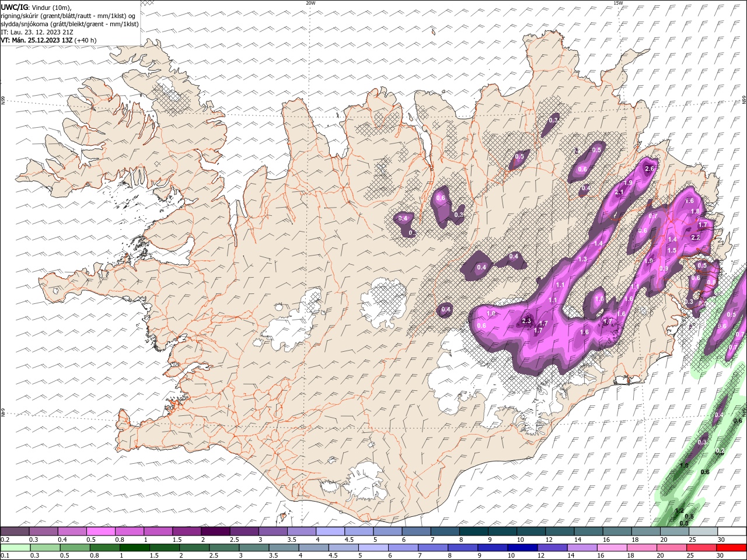The image size is (747, 560).
Task: Select the bright pink 0.5 snow legend swatch
Action: coord(101,531)
